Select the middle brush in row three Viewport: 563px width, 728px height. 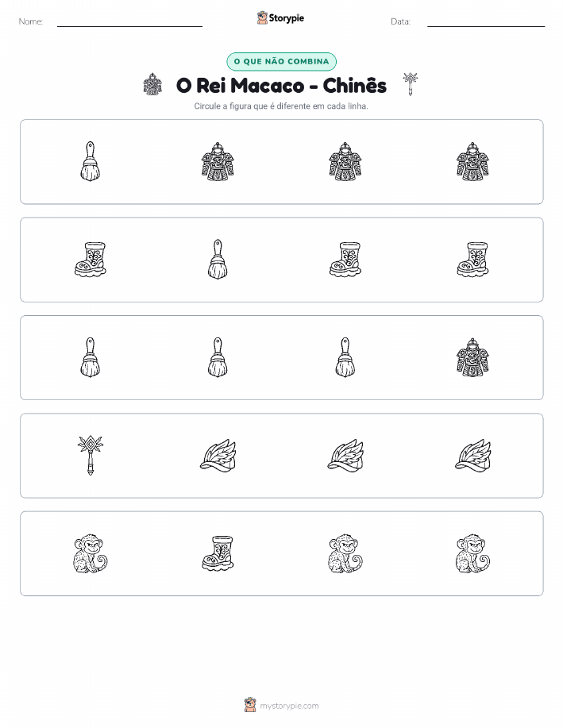click(218, 357)
